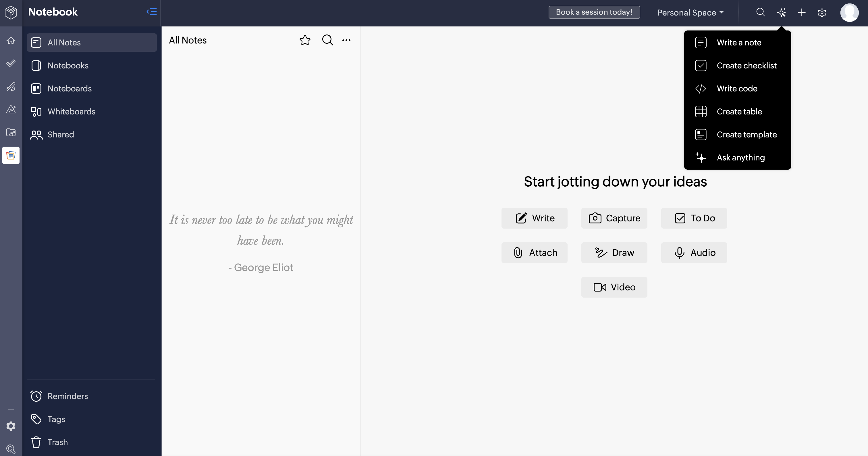Click the Draw button
The image size is (868, 456).
point(614,253)
